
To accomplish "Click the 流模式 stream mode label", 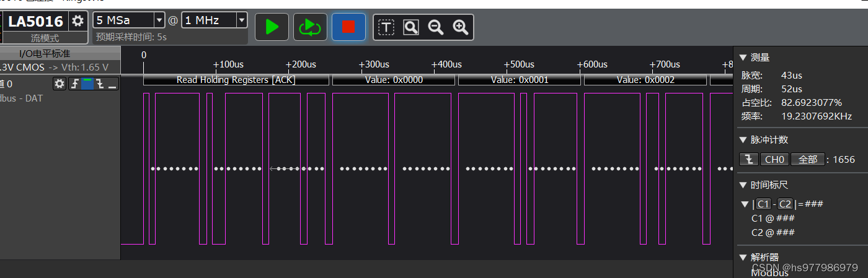I will 45,38.
